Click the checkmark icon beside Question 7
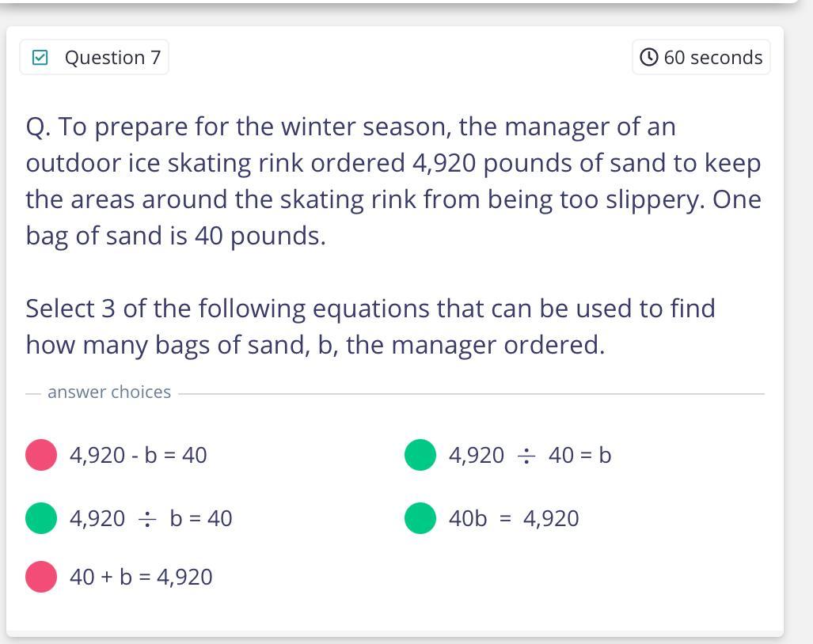813x644 pixels. [x=40, y=58]
